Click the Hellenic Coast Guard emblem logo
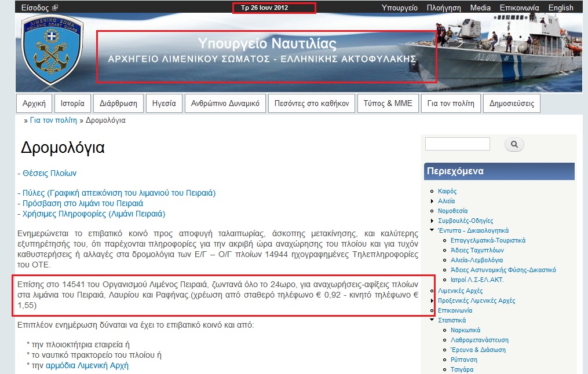588x374 pixels. tap(52, 52)
